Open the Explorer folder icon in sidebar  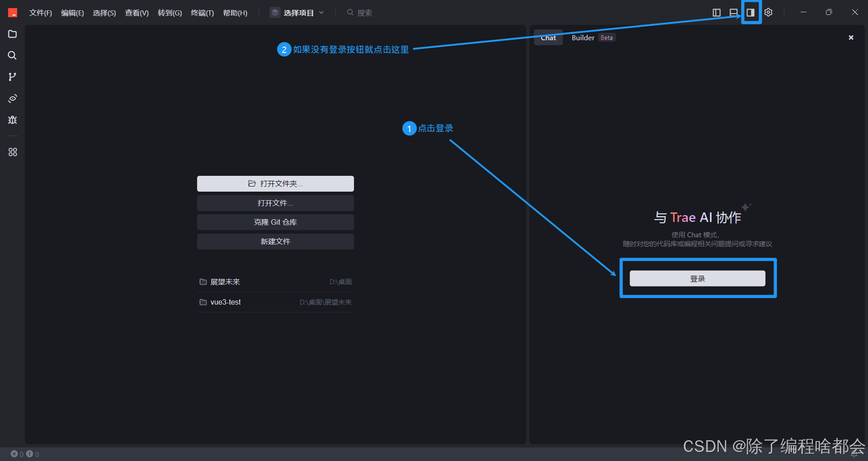13,34
